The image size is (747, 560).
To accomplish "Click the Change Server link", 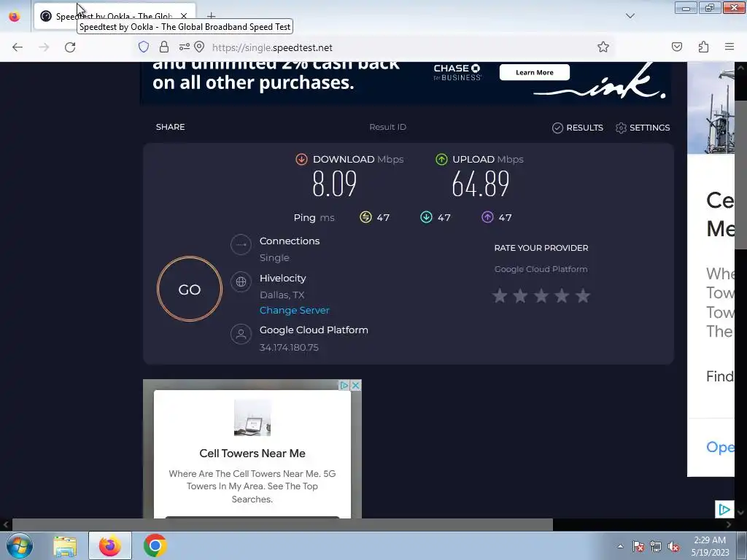I will pos(295,310).
